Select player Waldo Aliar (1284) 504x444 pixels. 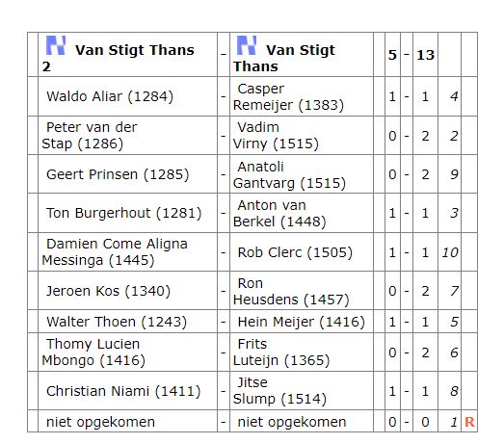pos(110,96)
